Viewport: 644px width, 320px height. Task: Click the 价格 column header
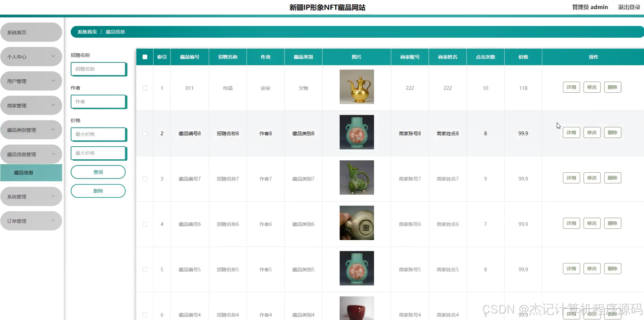523,57
